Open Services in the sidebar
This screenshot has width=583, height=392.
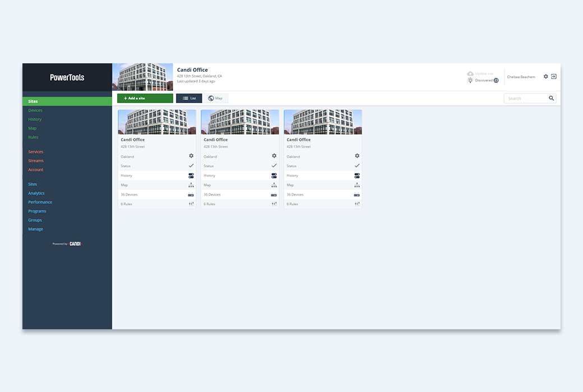pyautogui.click(x=36, y=152)
